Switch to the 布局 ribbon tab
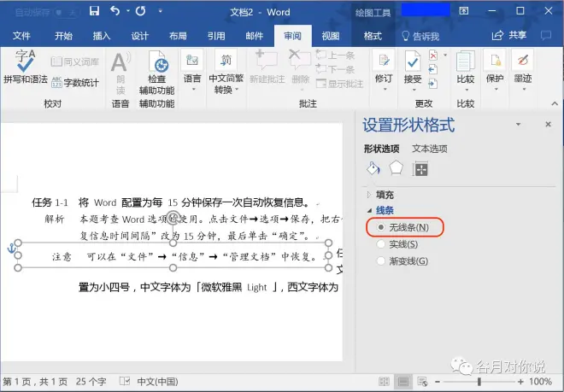The width and height of the screenshot is (564, 392). point(178,36)
